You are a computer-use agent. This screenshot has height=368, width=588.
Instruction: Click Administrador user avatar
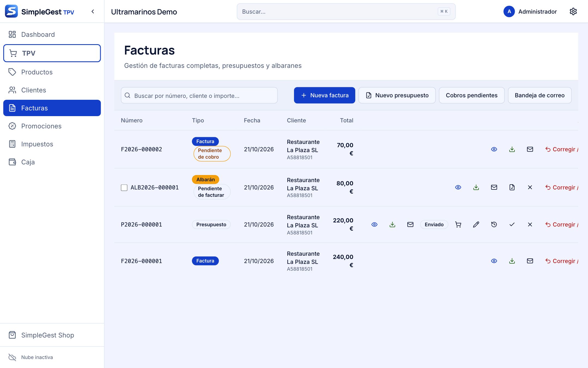coord(509,11)
